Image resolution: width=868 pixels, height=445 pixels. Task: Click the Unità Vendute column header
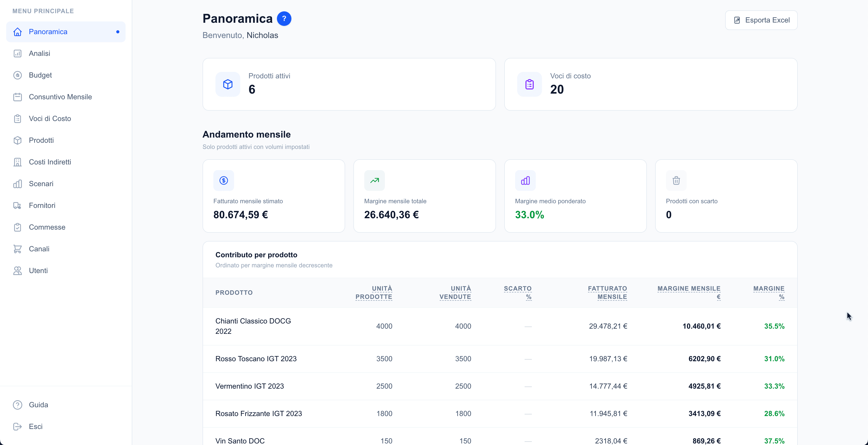pyautogui.click(x=455, y=293)
